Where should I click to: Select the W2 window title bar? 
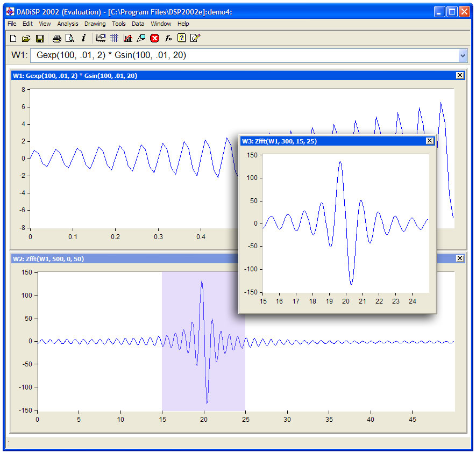point(124,258)
